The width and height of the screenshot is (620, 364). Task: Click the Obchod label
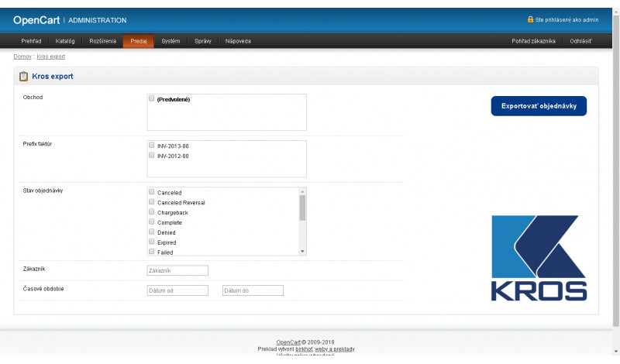pos(33,98)
